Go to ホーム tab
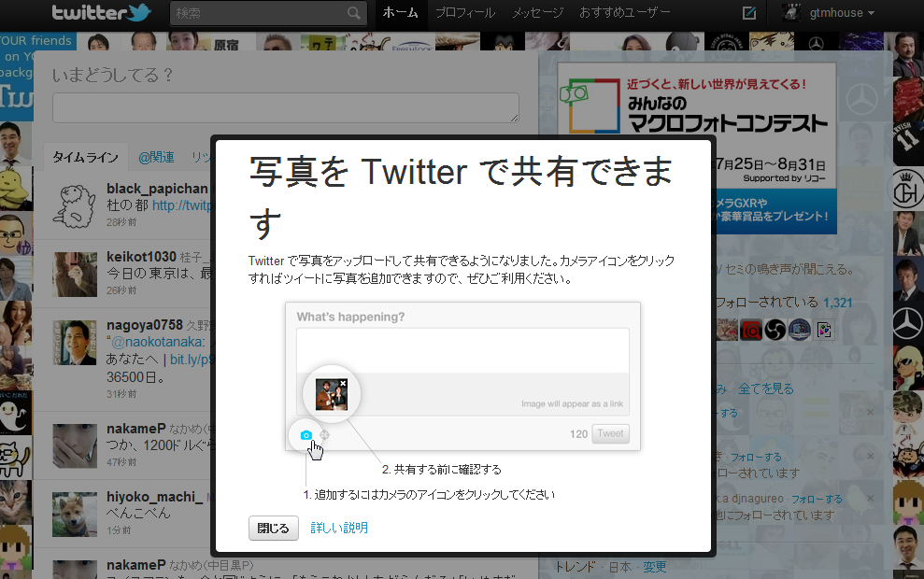This screenshot has width=924, height=579. tap(400, 13)
